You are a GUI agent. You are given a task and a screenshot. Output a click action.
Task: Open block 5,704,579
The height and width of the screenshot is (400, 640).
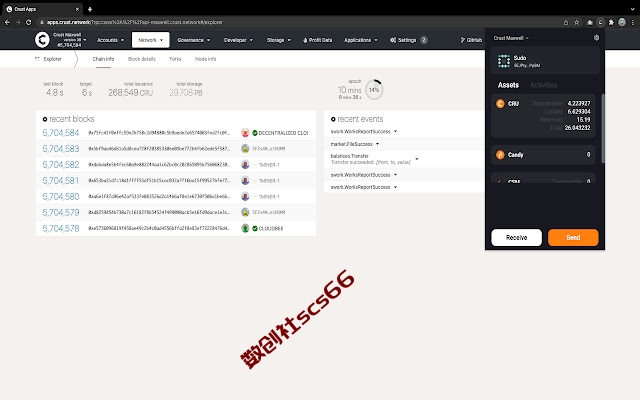coord(61,212)
